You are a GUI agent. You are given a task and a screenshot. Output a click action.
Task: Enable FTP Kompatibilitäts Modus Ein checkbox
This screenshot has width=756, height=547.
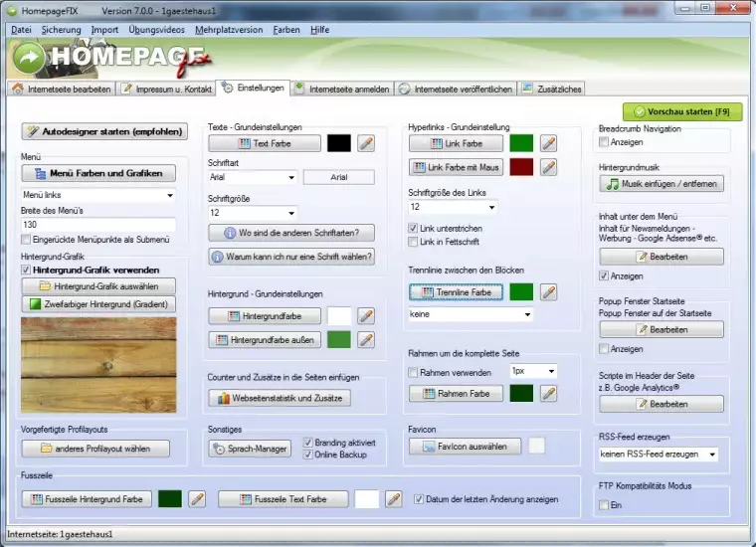point(604,504)
